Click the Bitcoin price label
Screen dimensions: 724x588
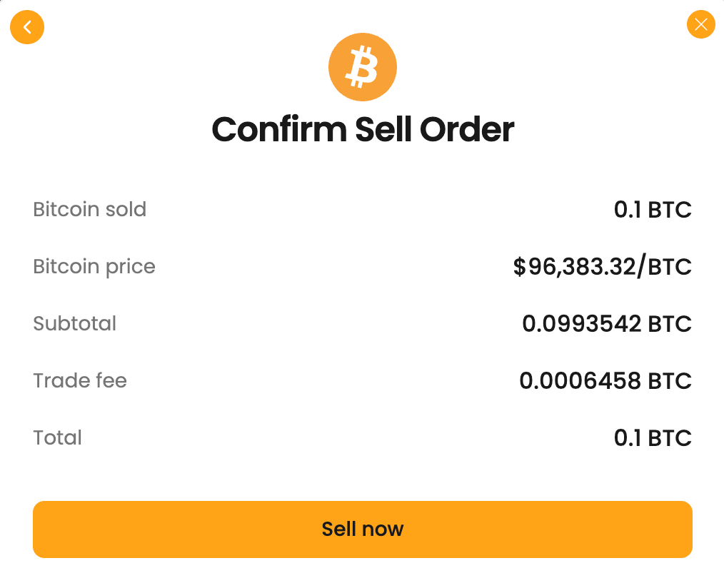[x=94, y=267]
